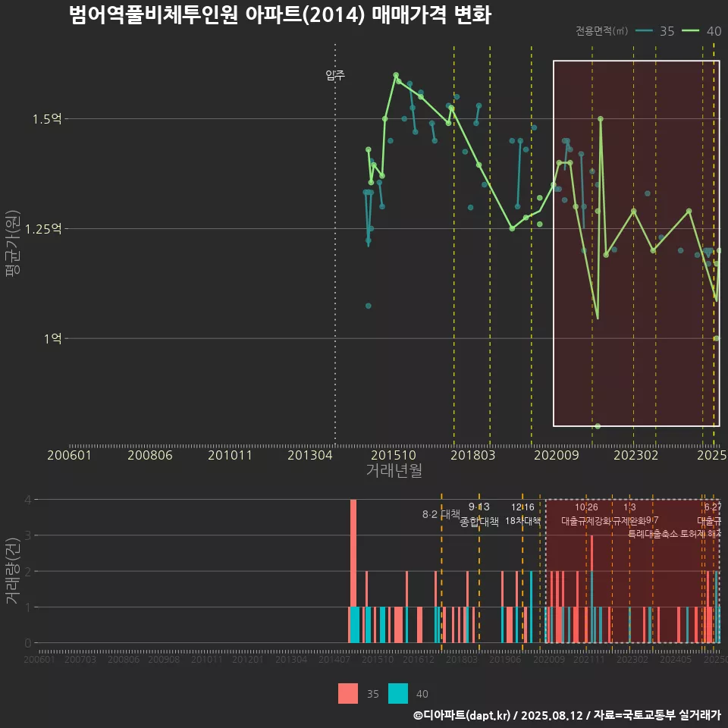Click the red 35 bar swatch in bottom legend
The image size is (728, 728).
coord(348,694)
